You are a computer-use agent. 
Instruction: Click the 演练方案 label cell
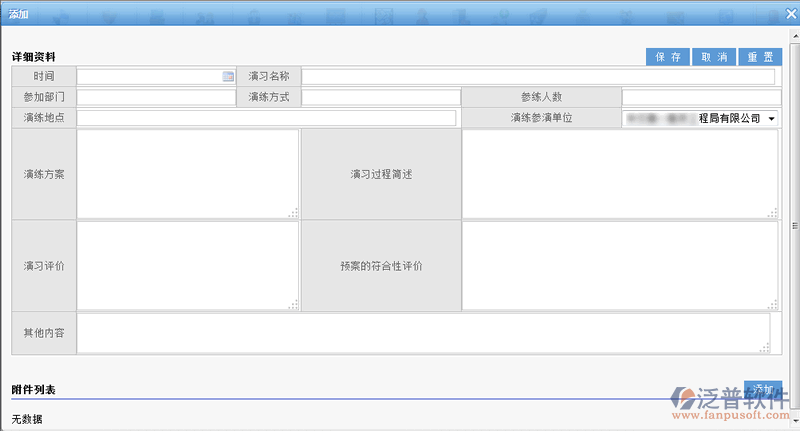[x=44, y=174]
